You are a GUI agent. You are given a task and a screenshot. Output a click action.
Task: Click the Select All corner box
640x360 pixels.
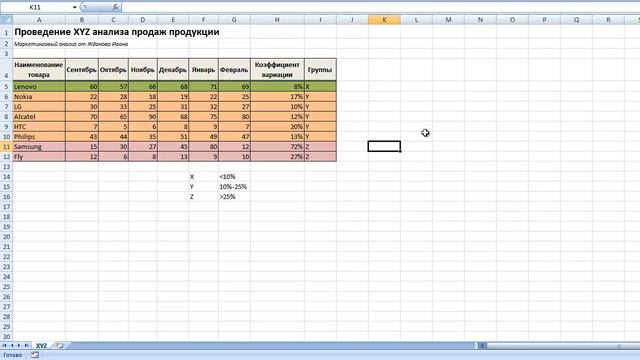6,20
